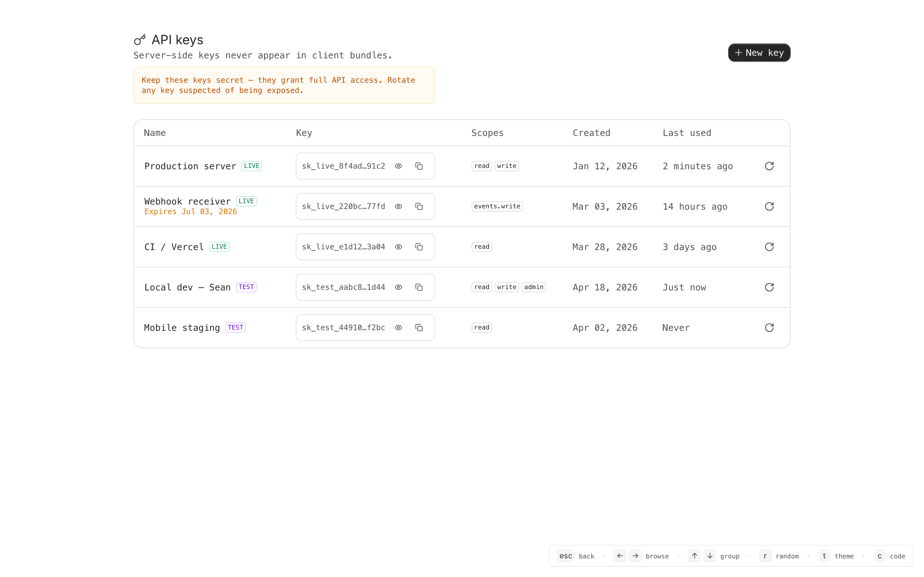Rotate the Local dev – Sean key
The image size is (924, 577).
[x=769, y=287]
